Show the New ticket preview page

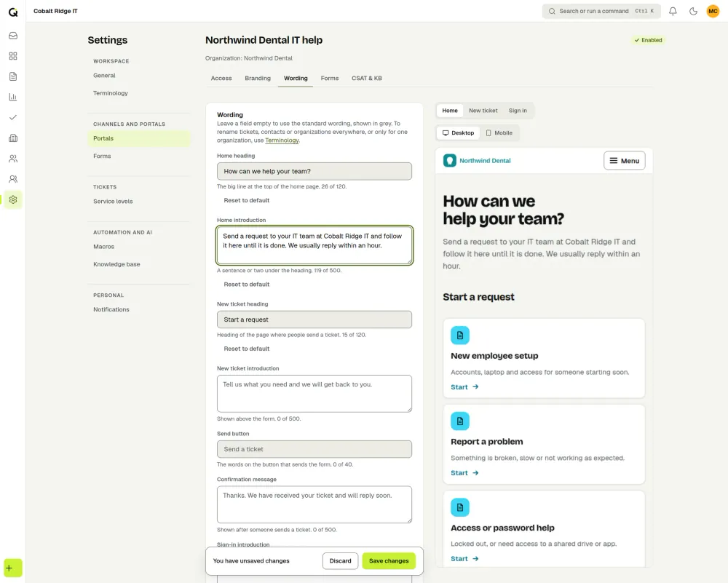click(x=483, y=111)
